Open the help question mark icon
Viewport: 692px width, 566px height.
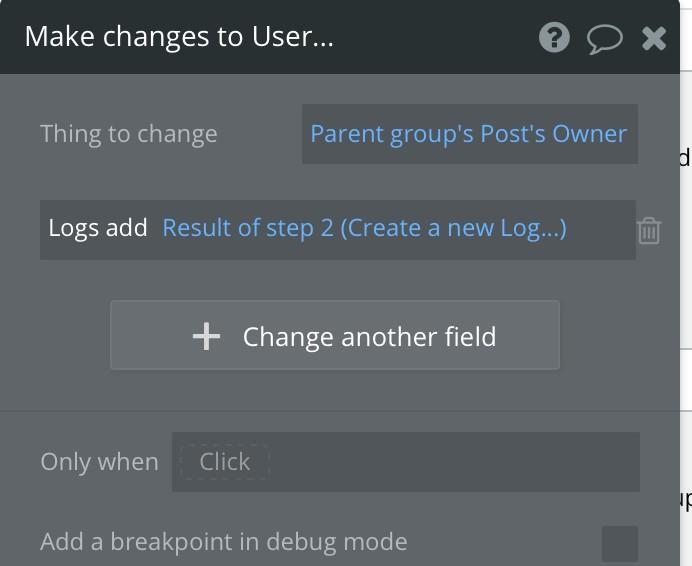554,38
